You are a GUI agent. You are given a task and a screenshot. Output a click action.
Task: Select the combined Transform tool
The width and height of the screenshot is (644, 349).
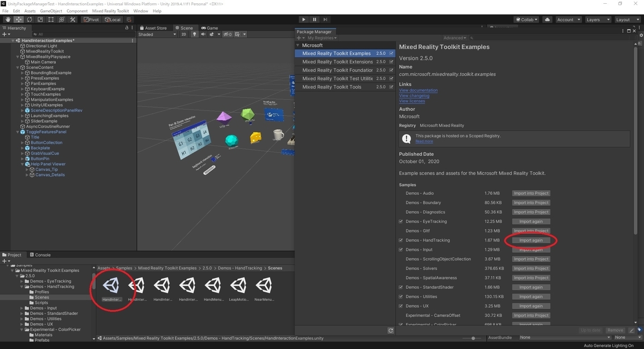click(61, 19)
